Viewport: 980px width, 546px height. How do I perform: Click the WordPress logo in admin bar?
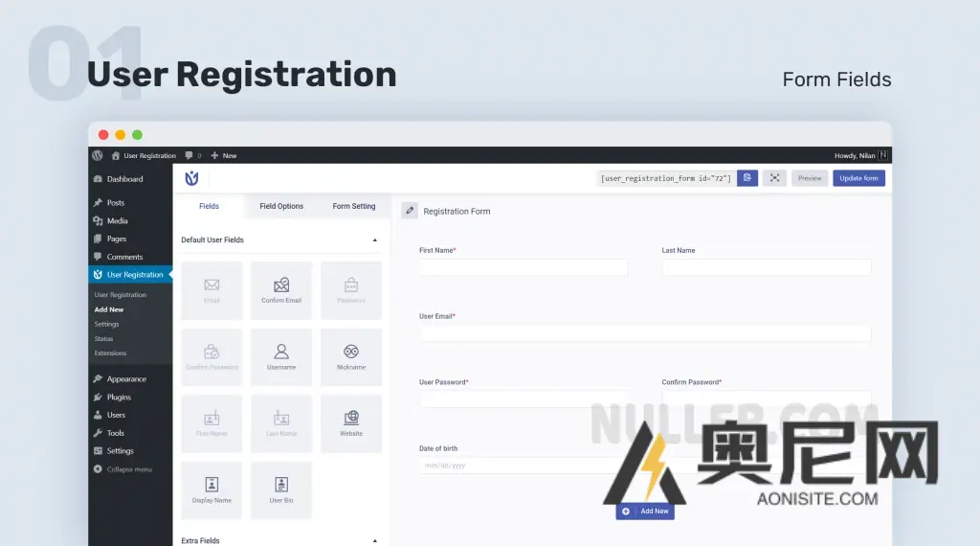(x=98, y=155)
